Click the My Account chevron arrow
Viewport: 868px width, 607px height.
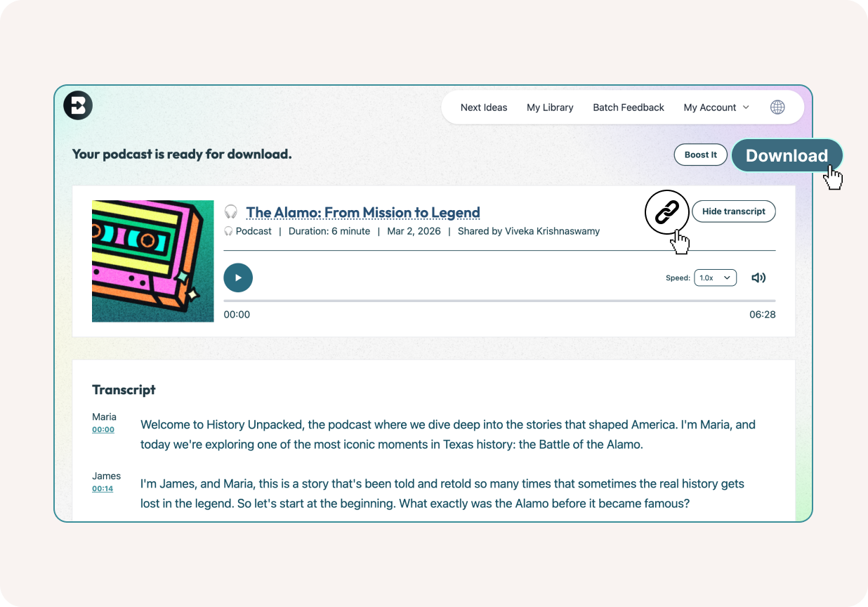pyautogui.click(x=746, y=107)
